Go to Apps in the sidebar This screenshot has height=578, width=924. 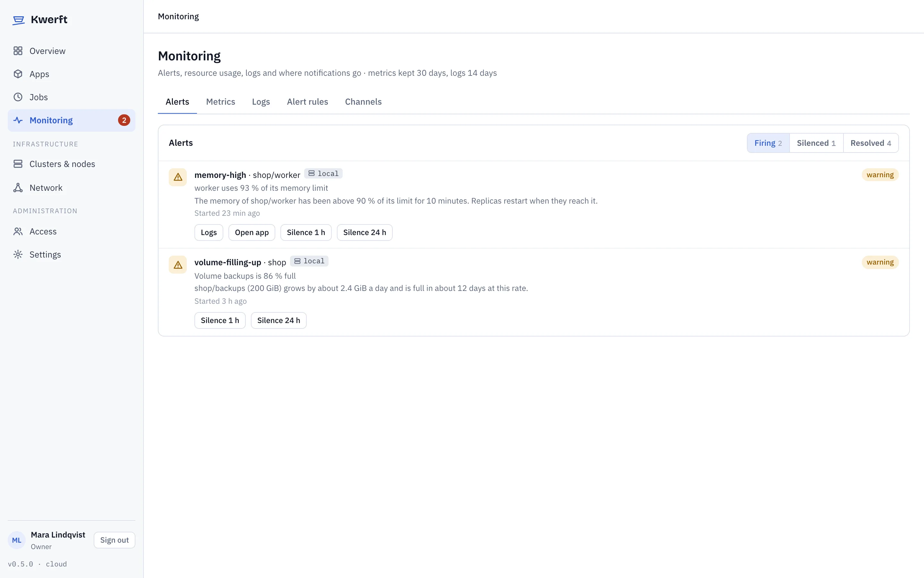(x=72, y=74)
